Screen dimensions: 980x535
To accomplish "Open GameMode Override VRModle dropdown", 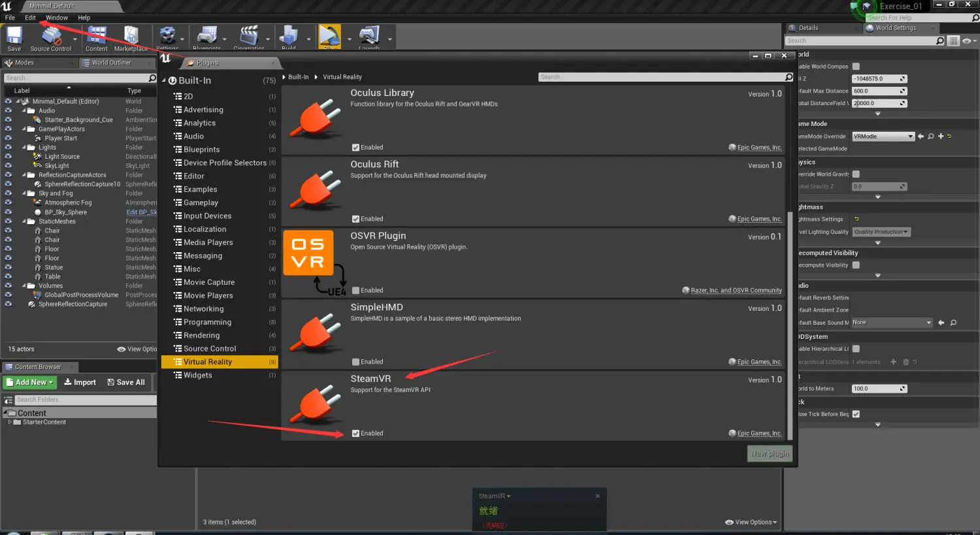I will pos(883,137).
